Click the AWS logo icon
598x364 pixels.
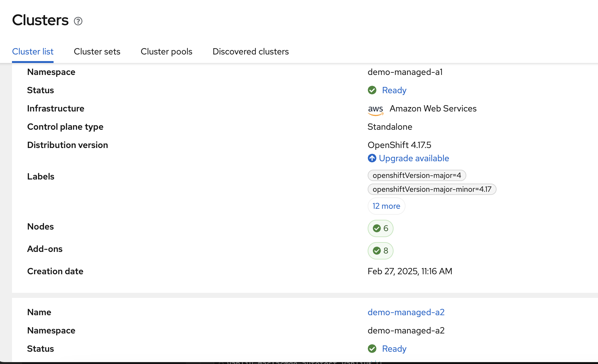[x=376, y=109]
